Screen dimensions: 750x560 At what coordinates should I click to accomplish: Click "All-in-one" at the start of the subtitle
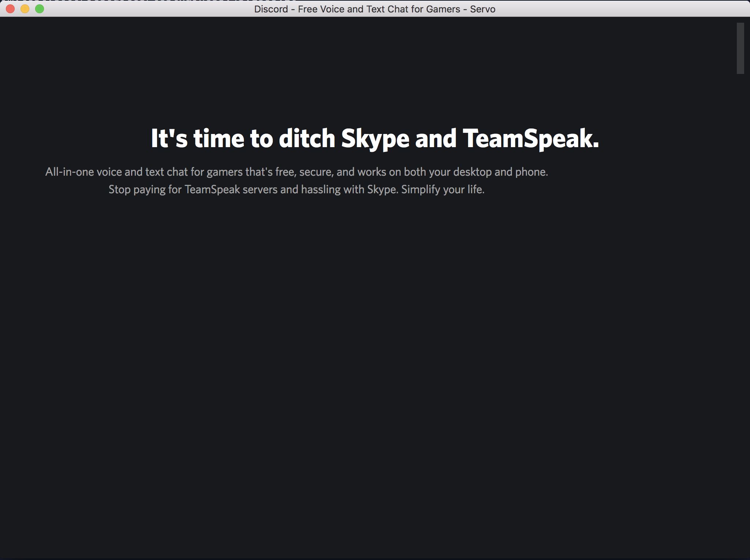(70, 172)
